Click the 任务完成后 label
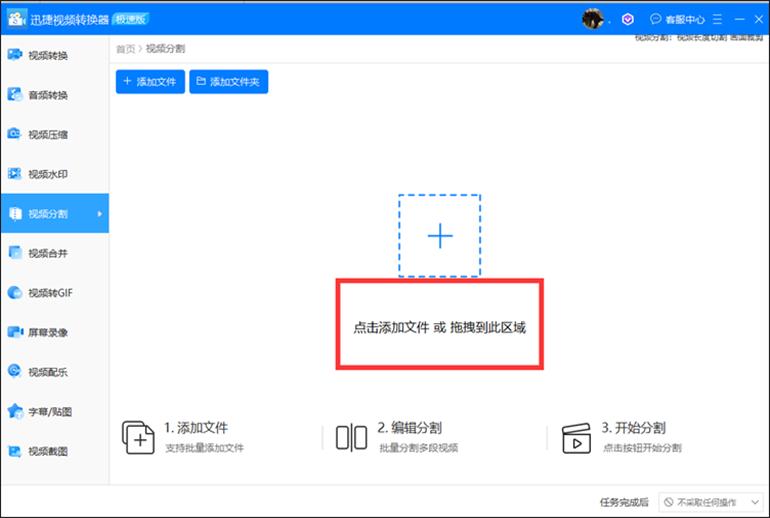The image size is (770, 518). pos(624,502)
